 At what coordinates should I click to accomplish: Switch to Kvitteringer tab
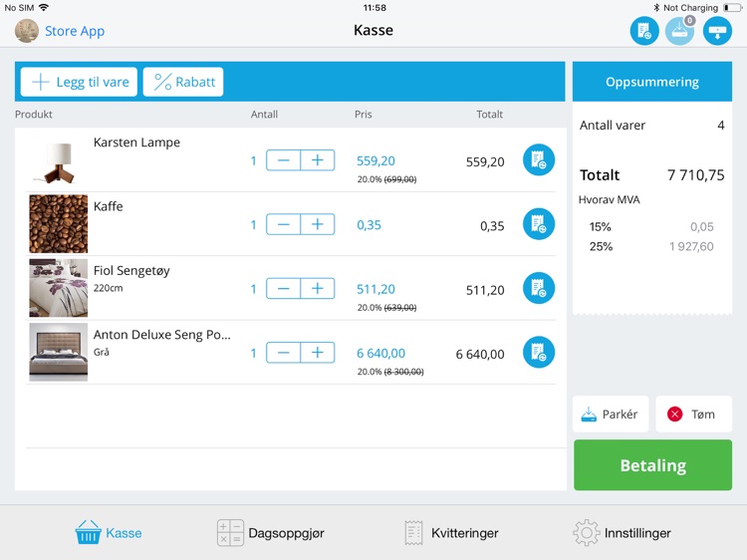coord(451,533)
